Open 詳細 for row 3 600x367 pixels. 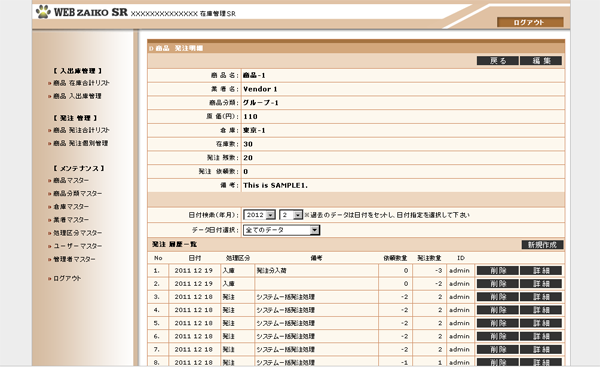[541, 297]
